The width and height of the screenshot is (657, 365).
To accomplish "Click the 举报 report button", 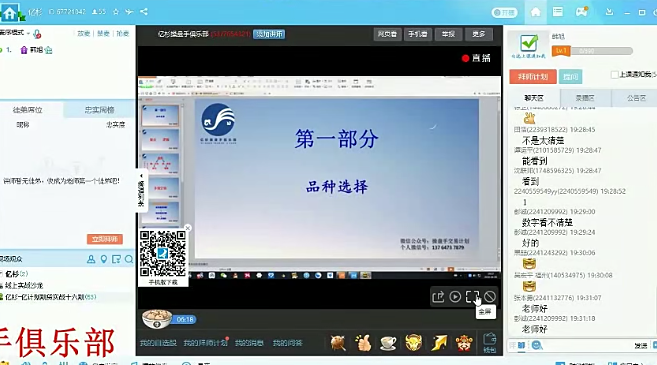I will (448, 34).
